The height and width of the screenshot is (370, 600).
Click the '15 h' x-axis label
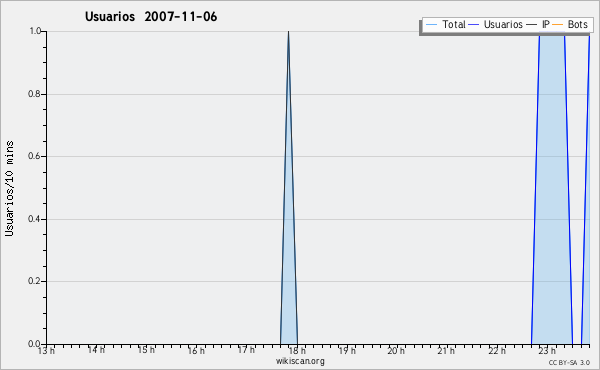click(147, 350)
